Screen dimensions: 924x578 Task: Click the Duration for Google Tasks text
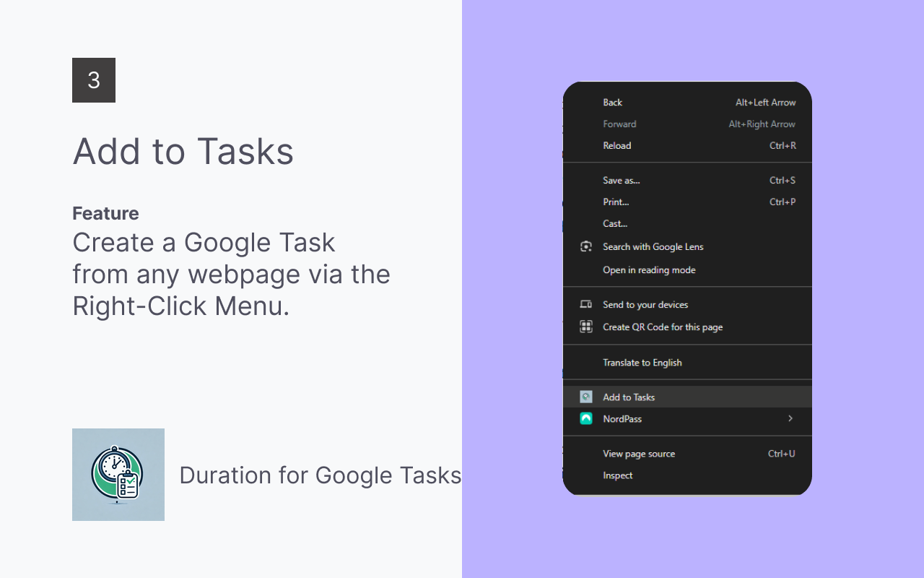pos(321,475)
